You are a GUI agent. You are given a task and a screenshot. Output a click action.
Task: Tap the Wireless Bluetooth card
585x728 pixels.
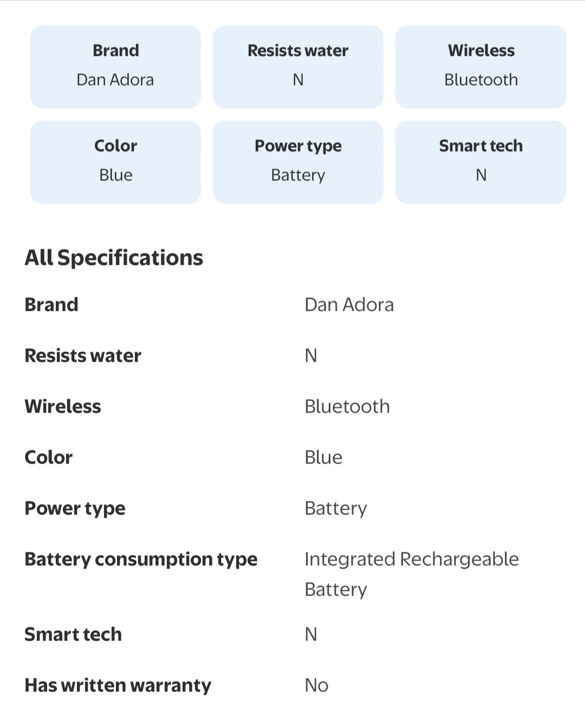point(481,67)
